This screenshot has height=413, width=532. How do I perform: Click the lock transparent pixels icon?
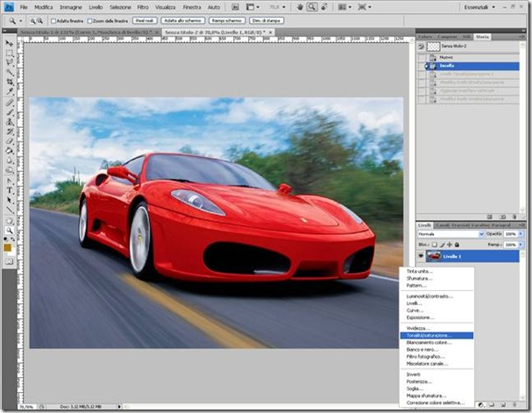(x=435, y=245)
